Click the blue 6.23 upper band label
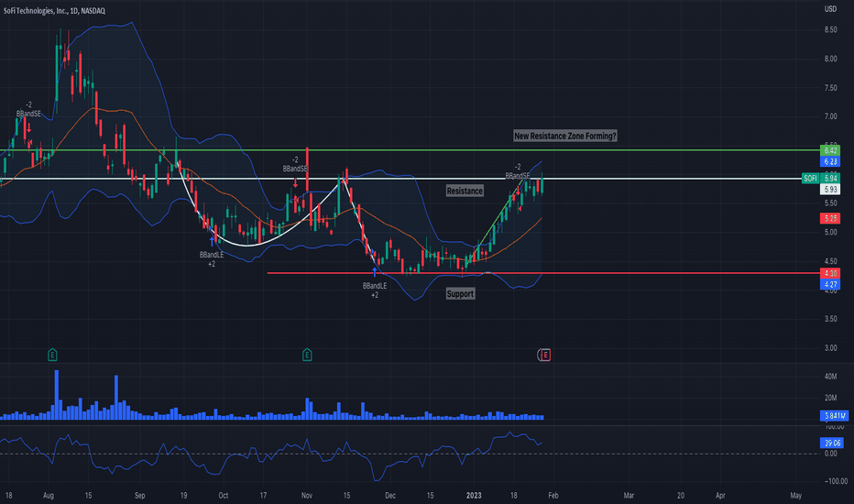854x504 pixels. [830, 161]
